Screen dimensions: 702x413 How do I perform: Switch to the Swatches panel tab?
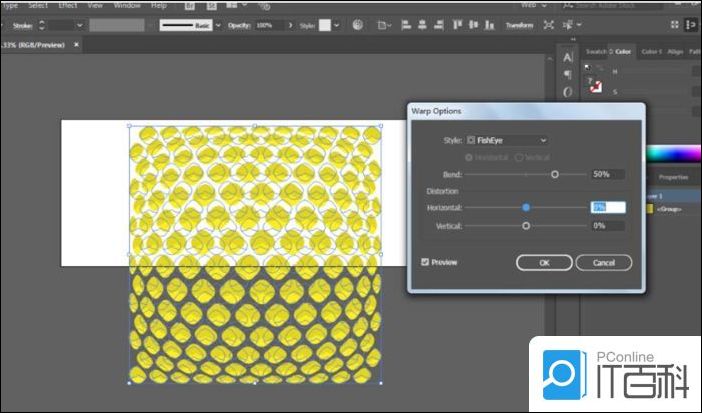click(596, 51)
